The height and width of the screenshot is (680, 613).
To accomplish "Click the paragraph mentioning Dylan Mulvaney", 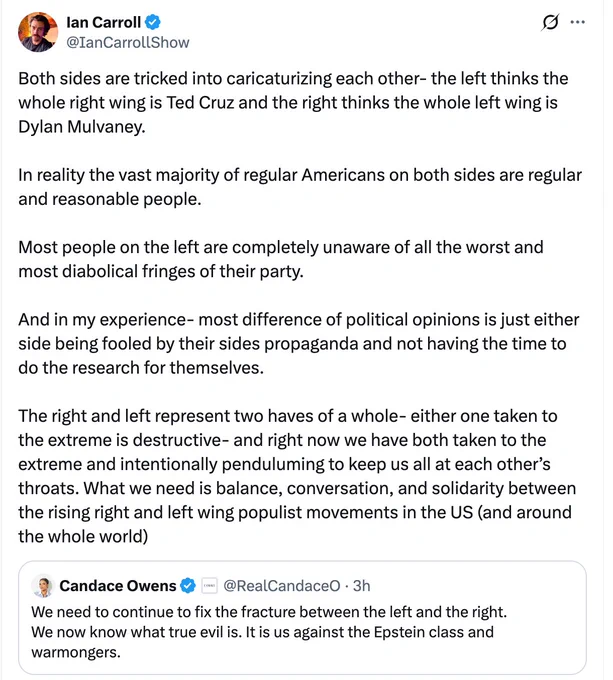I will (293, 103).
